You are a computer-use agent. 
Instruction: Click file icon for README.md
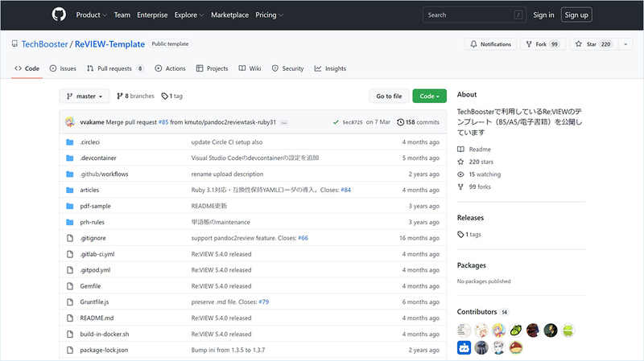[x=70, y=318]
